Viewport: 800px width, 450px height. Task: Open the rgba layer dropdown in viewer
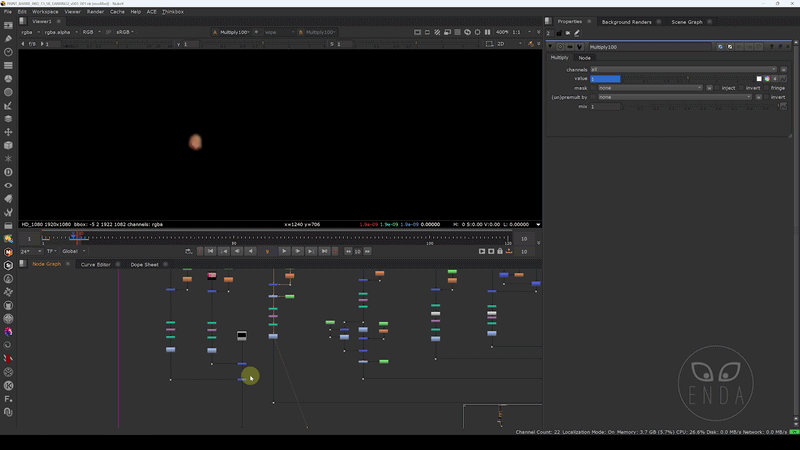pos(30,32)
